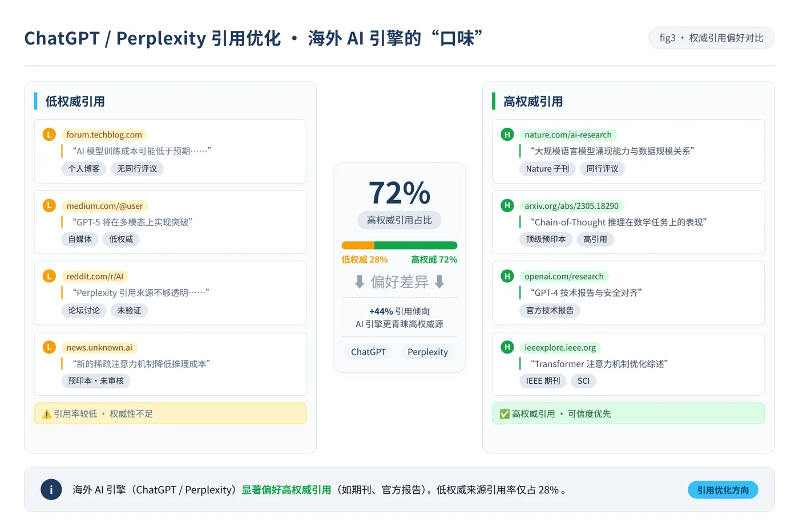The height and width of the screenshot is (532, 799).
Task: Click the 高权威引用 panel heading
Action: click(x=533, y=101)
